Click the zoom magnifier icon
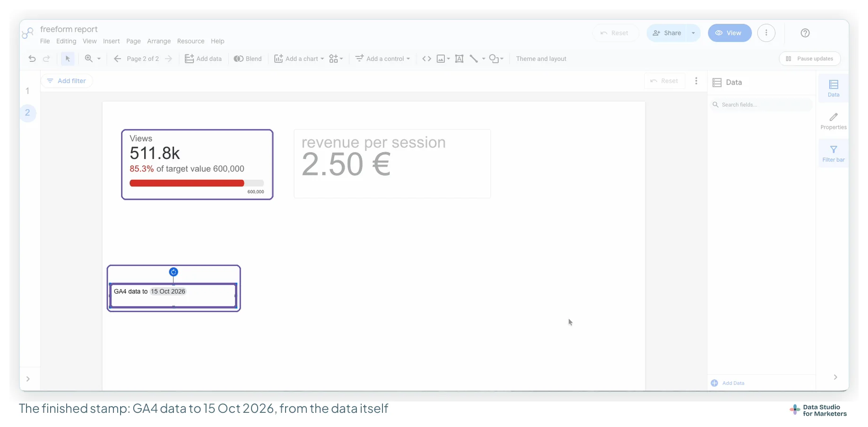Image resolution: width=868 pixels, height=427 pixels. (x=88, y=59)
